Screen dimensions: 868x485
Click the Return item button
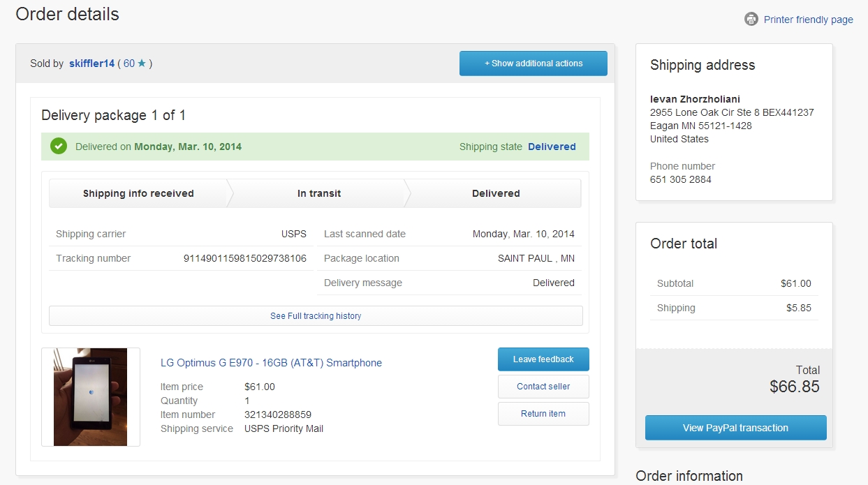[x=543, y=414]
